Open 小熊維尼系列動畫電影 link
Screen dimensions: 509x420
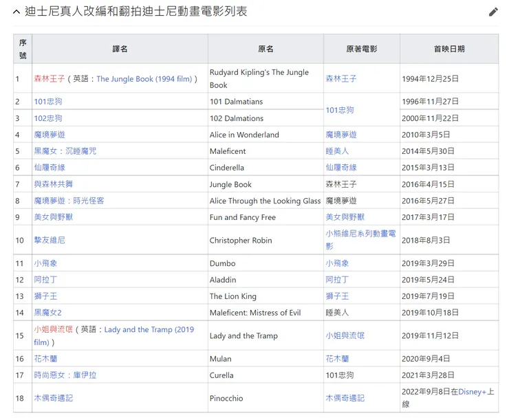(360, 240)
